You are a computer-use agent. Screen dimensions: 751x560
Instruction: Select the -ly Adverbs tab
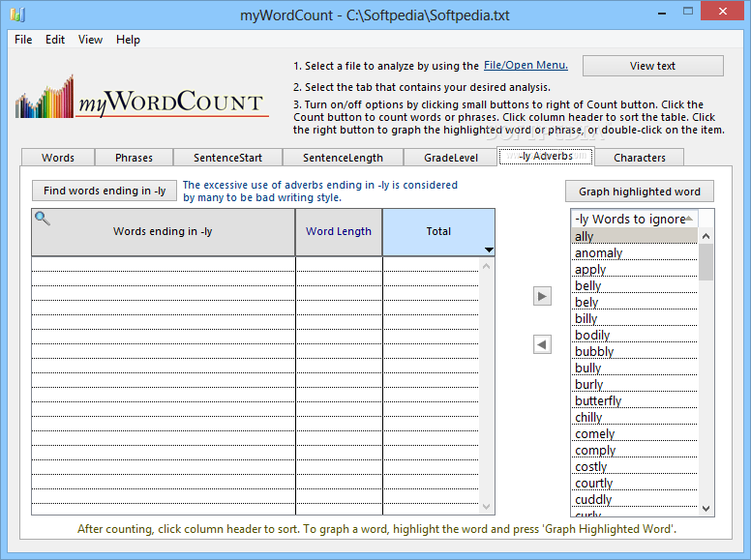coord(546,156)
